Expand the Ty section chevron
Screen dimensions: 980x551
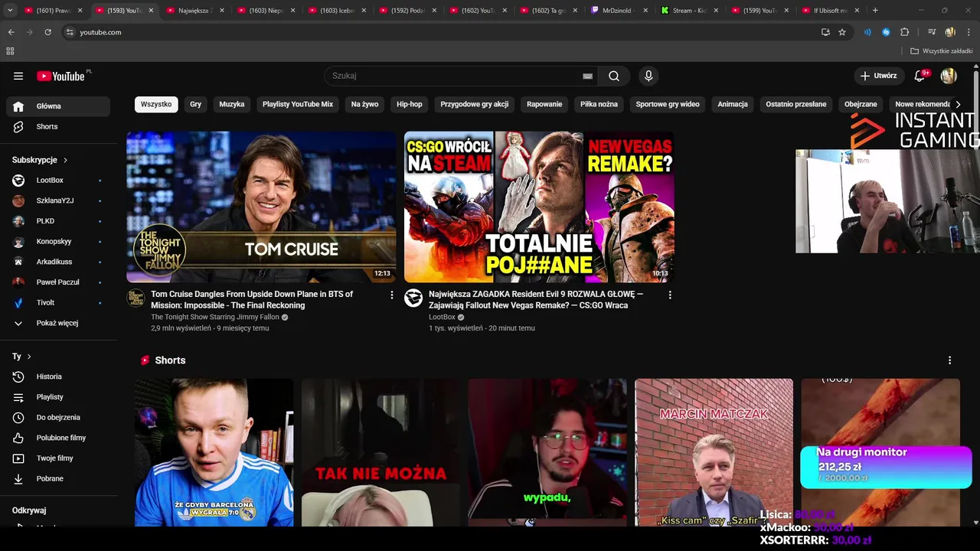[x=29, y=357]
